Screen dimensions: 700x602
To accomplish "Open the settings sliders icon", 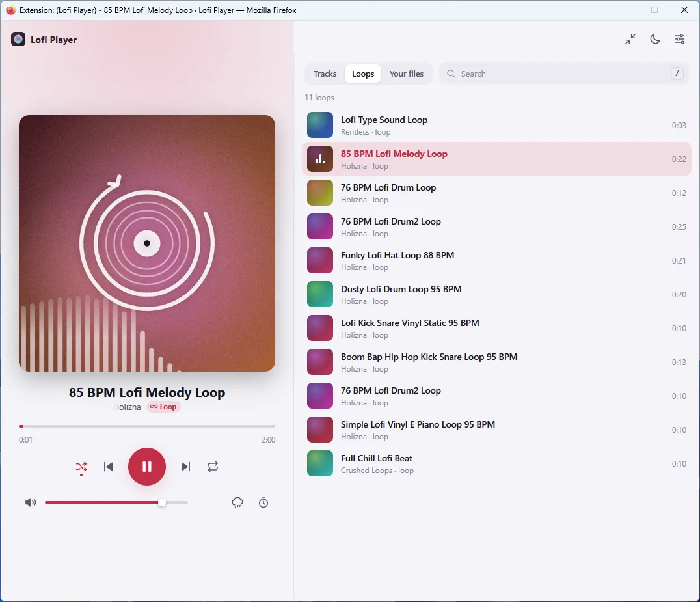I will click(x=679, y=39).
